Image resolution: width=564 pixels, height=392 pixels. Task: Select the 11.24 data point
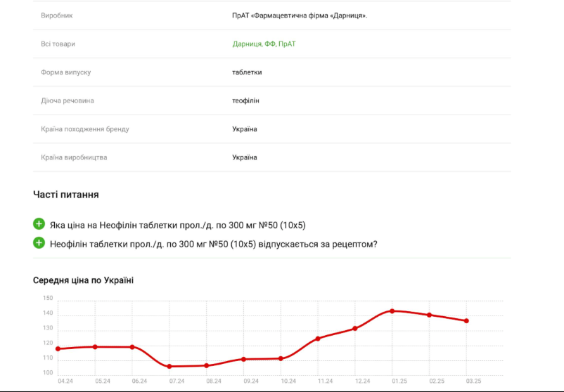pos(318,339)
